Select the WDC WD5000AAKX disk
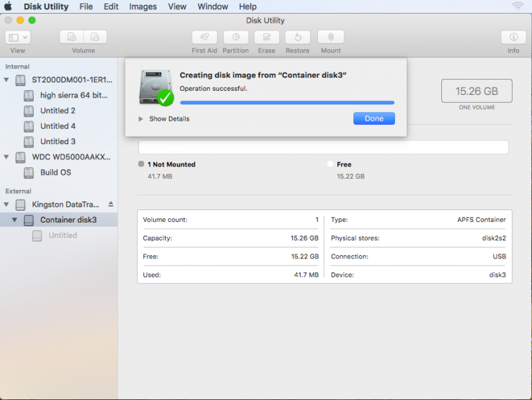The image size is (532, 400). (x=59, y=157)
